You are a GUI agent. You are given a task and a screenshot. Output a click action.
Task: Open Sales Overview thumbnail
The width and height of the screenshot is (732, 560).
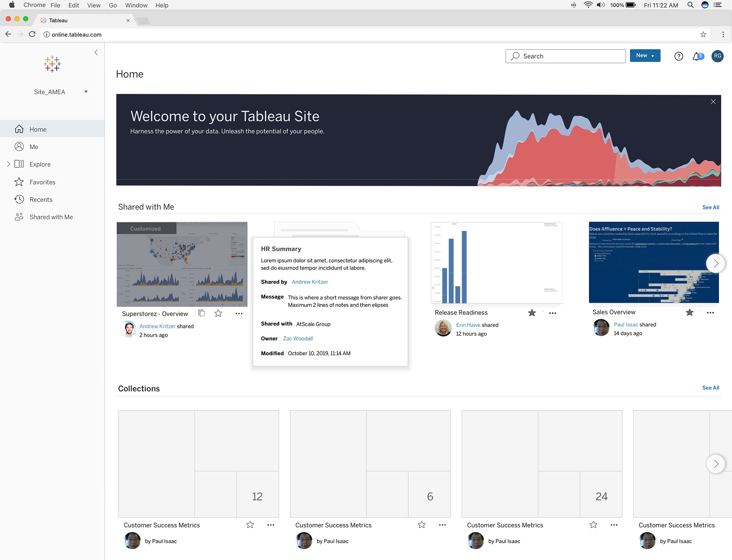pos(654,263)
